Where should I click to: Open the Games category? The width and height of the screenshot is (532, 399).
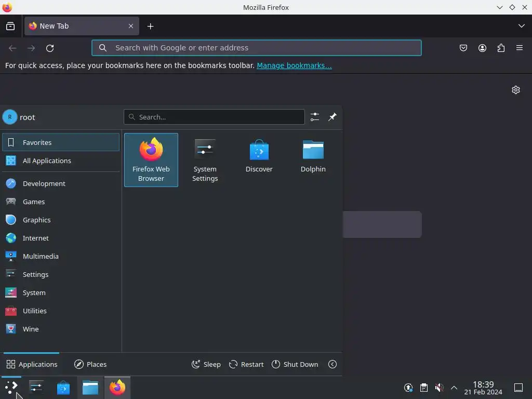click(x=61, y=202)
